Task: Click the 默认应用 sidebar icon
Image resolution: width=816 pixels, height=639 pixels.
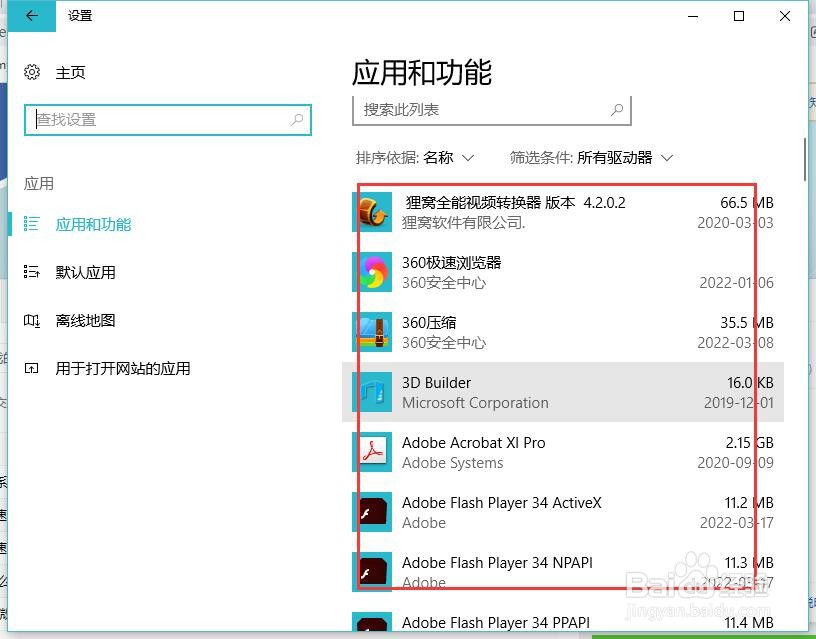Action: pyautogui.click(x=31, y=272)
